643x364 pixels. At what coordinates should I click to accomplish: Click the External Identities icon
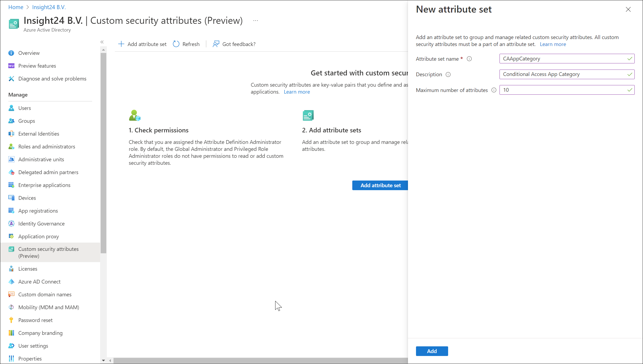[11, 134]
